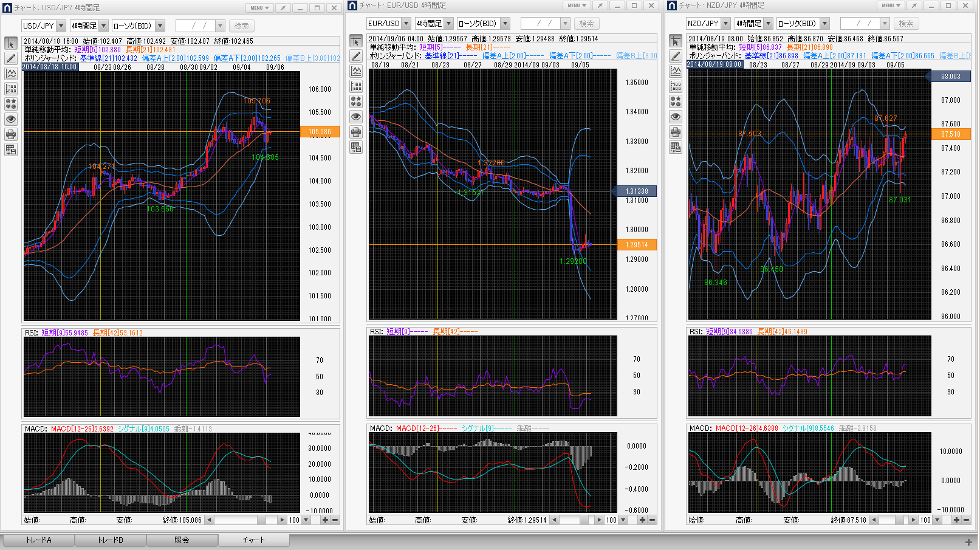Open the data table export icon in NZD/JPY chart
This screenshot has width=980, height=550.
click(x=676, y=147)
